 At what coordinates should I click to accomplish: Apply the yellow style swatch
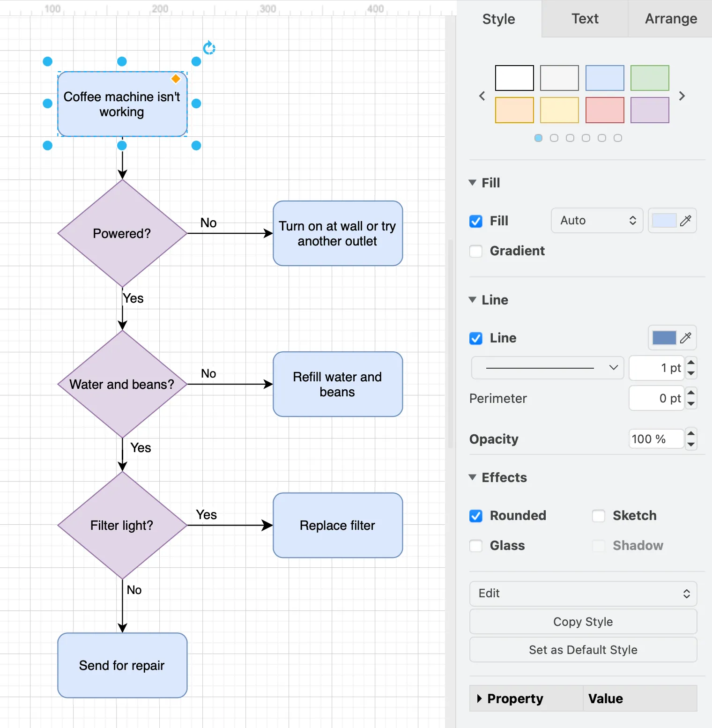559,110
